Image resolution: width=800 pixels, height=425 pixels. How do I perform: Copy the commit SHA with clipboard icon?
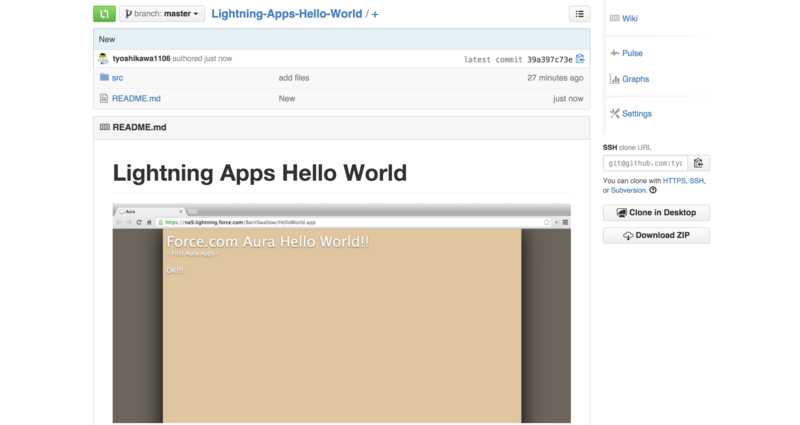[x=580, y=59]
